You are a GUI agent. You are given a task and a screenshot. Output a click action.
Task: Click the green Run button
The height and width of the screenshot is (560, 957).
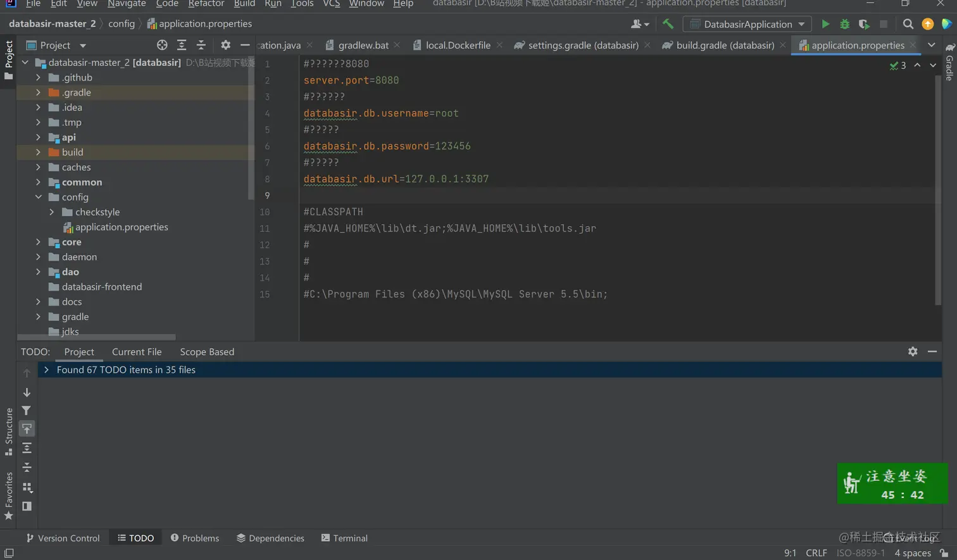pyautogui.click(x=825, y=24)
